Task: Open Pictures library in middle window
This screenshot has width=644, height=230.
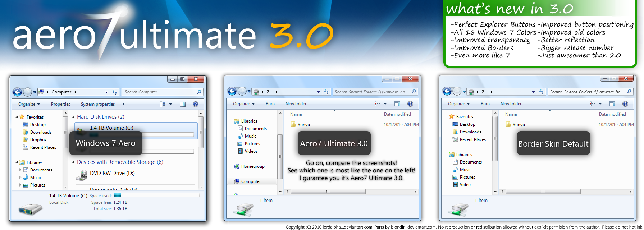Action: tap(248, 144)
